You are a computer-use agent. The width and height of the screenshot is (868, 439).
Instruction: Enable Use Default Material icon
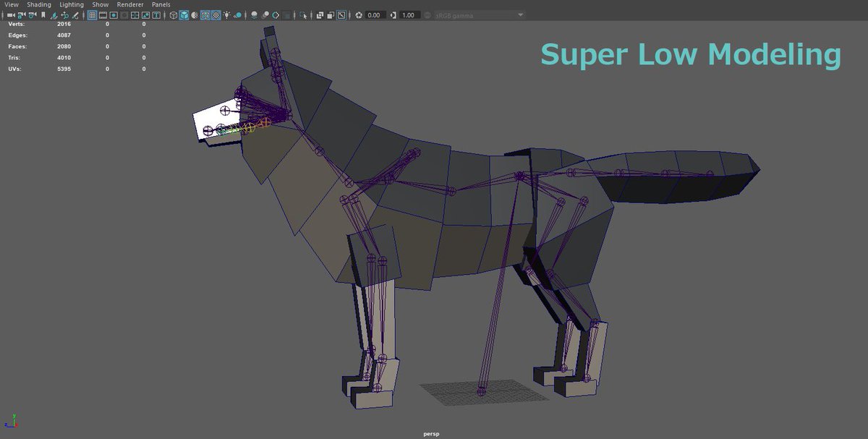194,15
